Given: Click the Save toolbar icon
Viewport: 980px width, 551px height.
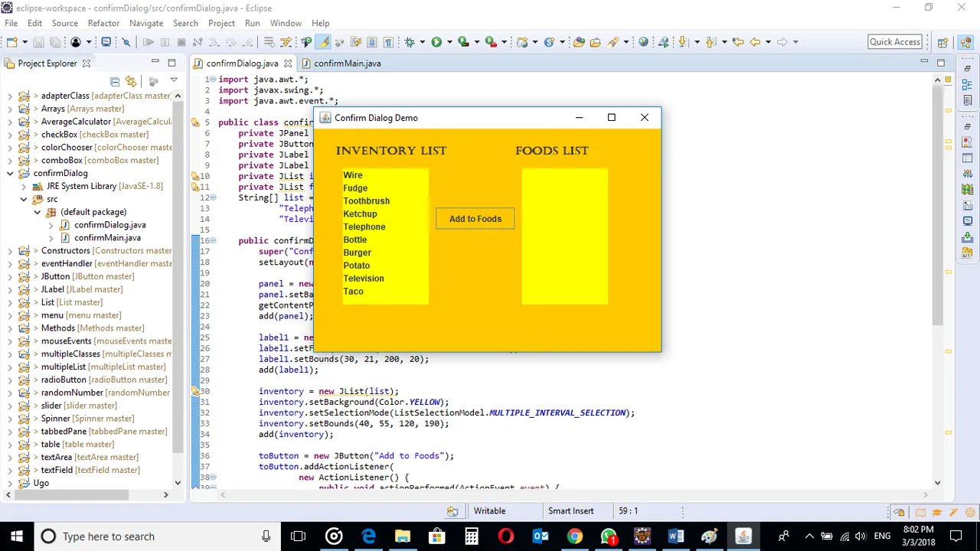Looking at the screenshot, I should coord(38,42).
